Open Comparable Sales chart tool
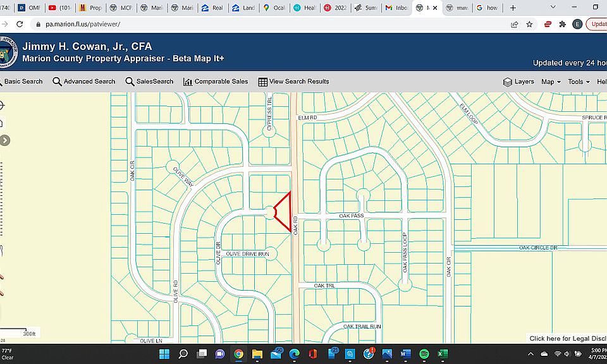The height and width of the screenshot is (364, 607). (216, 82)
